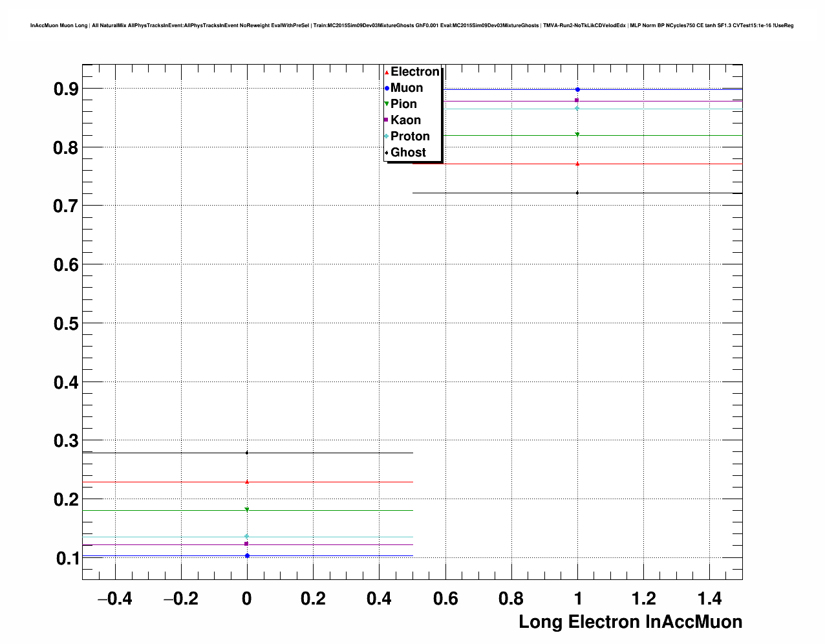The image size is (825, 644).
Task: Click the black Ghost legend marker
Action: 387,153
